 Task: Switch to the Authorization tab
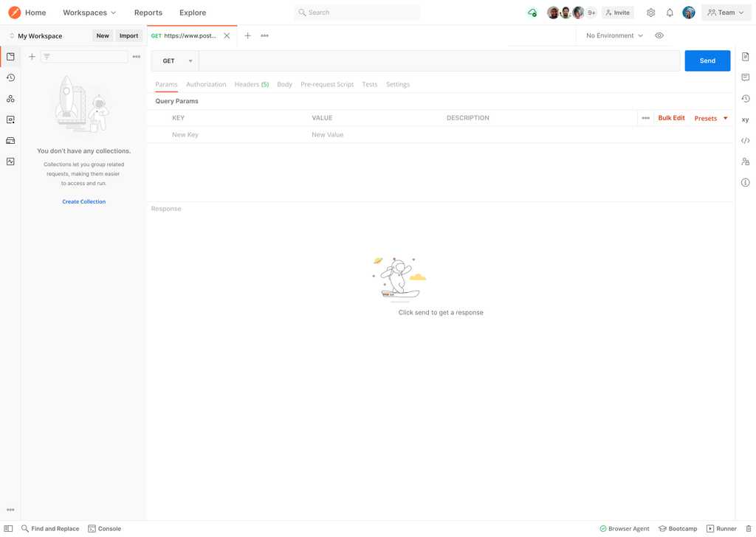point(206,84)
